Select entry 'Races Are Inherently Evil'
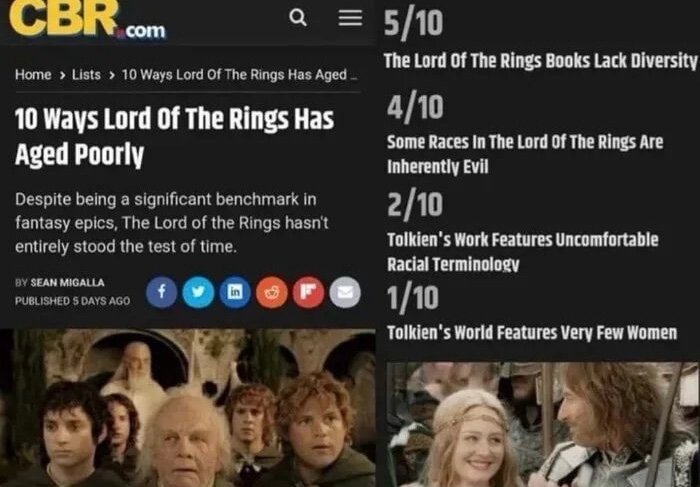Viewport: 700px width, 487px height. pos(525,154)
